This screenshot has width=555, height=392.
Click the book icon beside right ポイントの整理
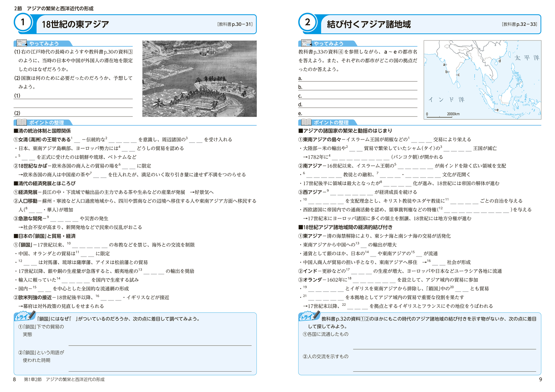[306, 122]
